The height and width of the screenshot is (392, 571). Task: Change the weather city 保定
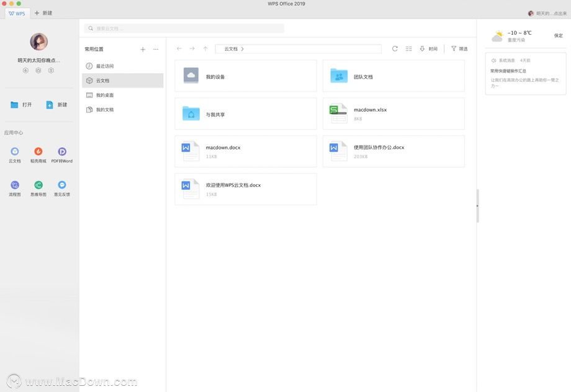(x=558, y=36)
